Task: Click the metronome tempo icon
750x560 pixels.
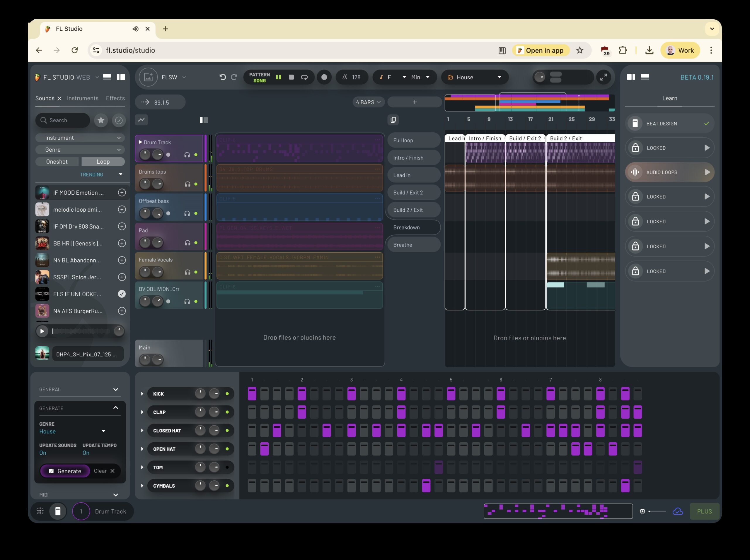Action: point(345,77)
